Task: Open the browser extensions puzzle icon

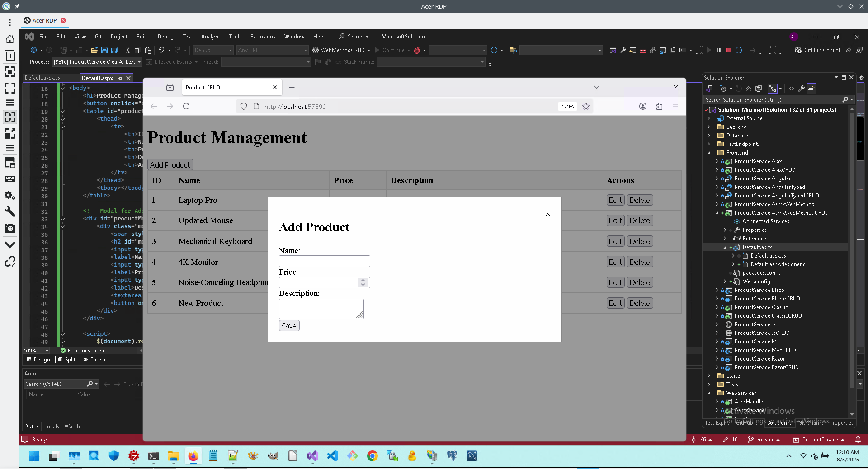Action: (659, 106)
